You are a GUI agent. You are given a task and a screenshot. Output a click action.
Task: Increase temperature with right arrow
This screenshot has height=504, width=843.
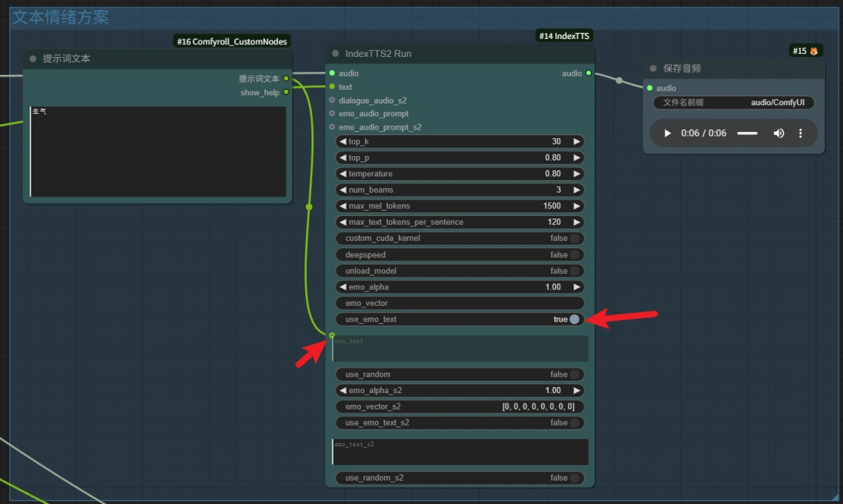[576, 173]
